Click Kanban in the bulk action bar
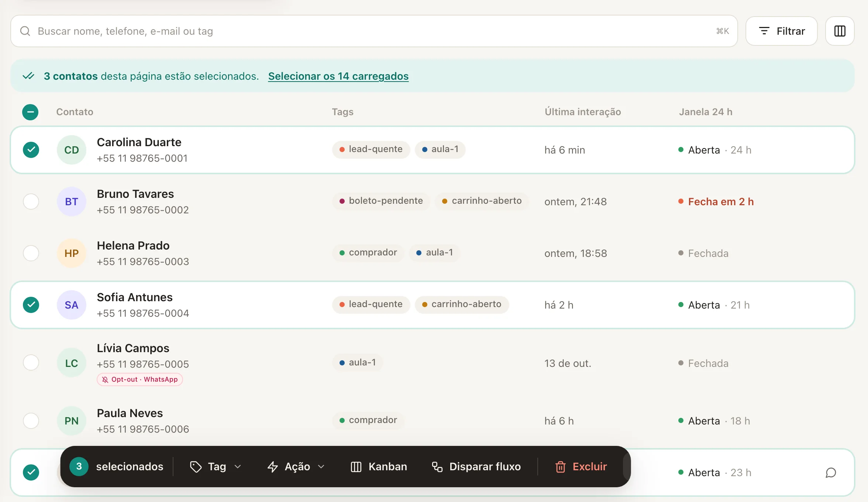This screenshot has height=502, width=868. (x=379, y=467)
